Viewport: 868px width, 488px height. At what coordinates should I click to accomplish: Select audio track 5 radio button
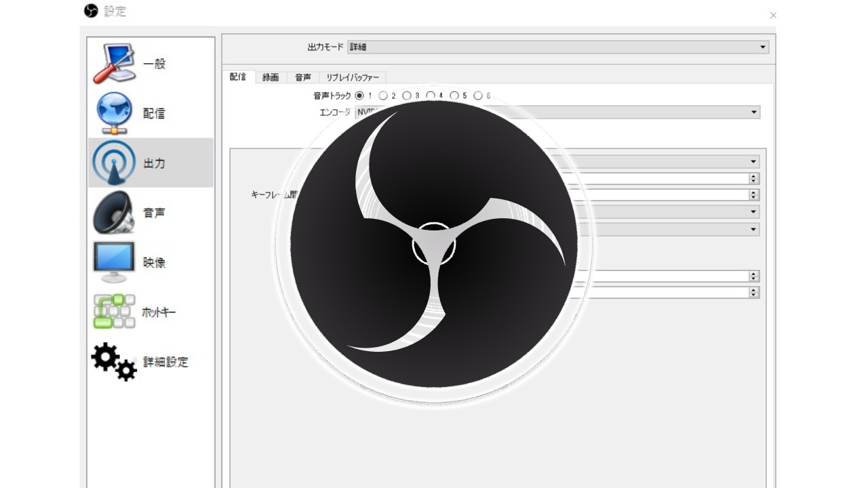pyautogui.click(x=454, y=96)
